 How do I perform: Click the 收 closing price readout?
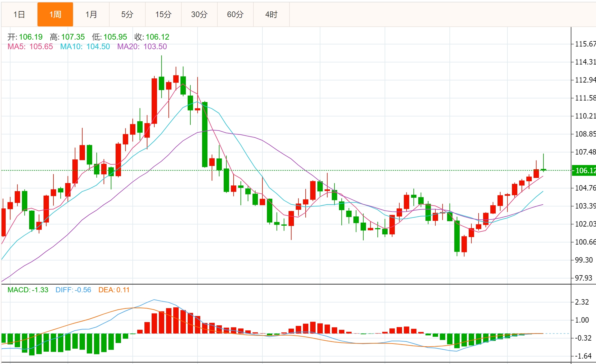click(152, 37)
